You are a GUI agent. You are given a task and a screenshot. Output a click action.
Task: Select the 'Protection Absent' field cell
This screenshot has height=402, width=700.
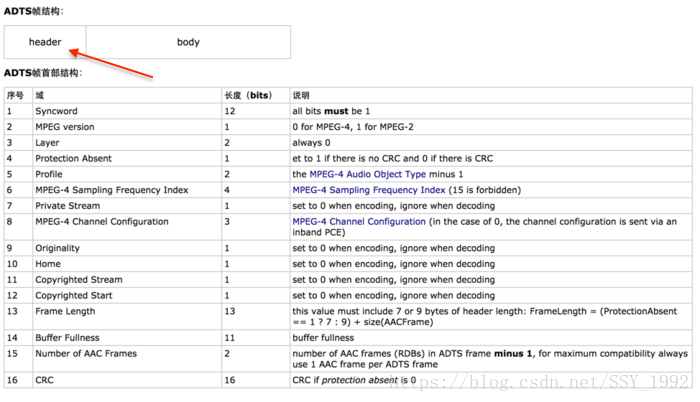pyautogui.click(x=127, y=159)
